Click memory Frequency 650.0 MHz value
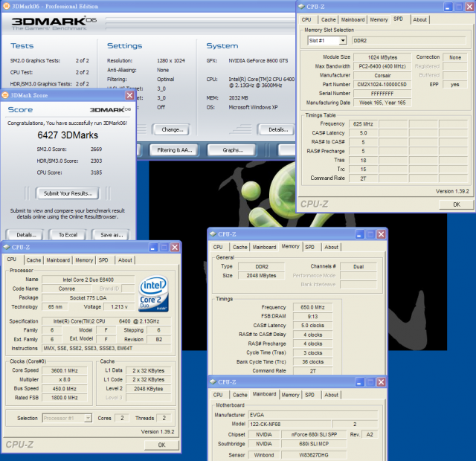The image size is (476, 461). 312,307
